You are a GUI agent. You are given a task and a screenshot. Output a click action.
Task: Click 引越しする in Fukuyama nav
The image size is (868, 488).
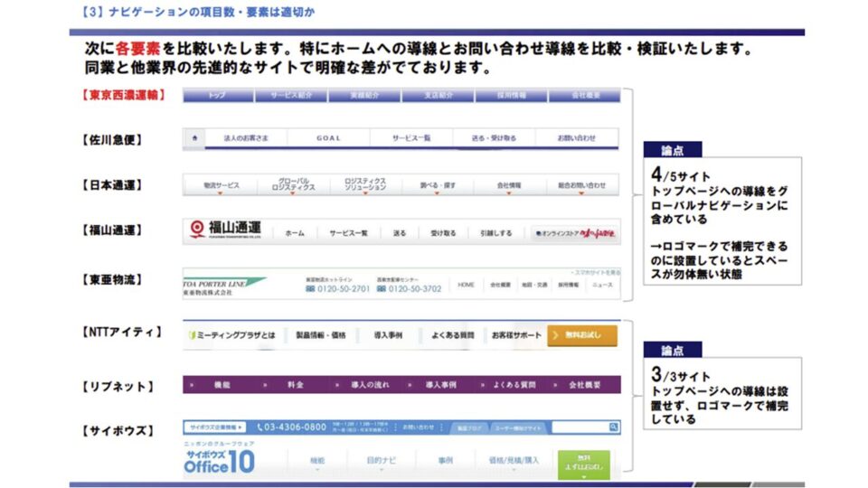point(496,233)
